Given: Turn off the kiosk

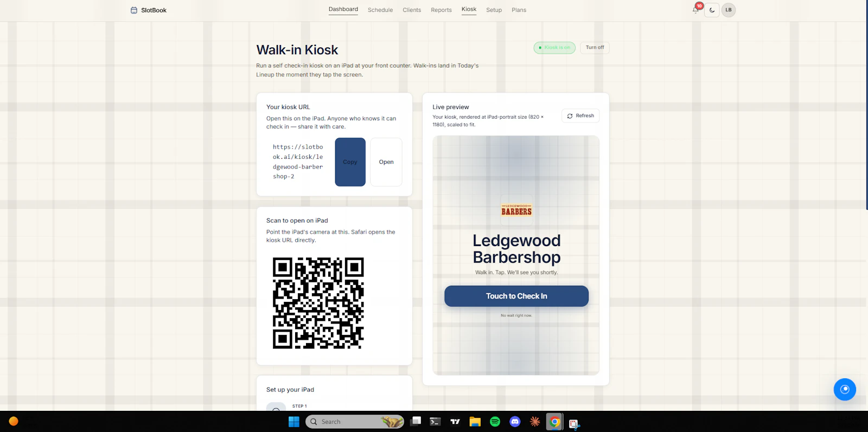Looking at the screenshot, I should pos(595,48).
